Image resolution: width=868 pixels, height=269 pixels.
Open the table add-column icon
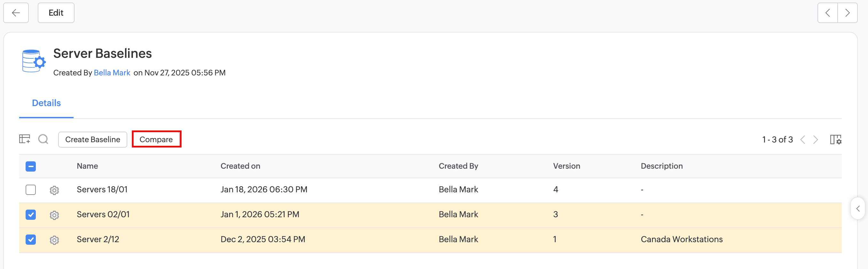point(25,139)
